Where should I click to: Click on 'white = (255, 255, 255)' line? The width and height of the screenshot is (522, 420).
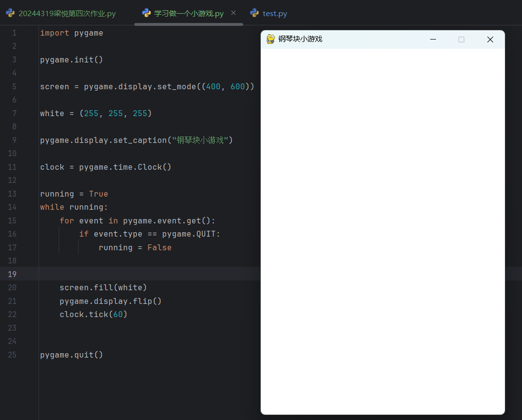tap(96, 113)
